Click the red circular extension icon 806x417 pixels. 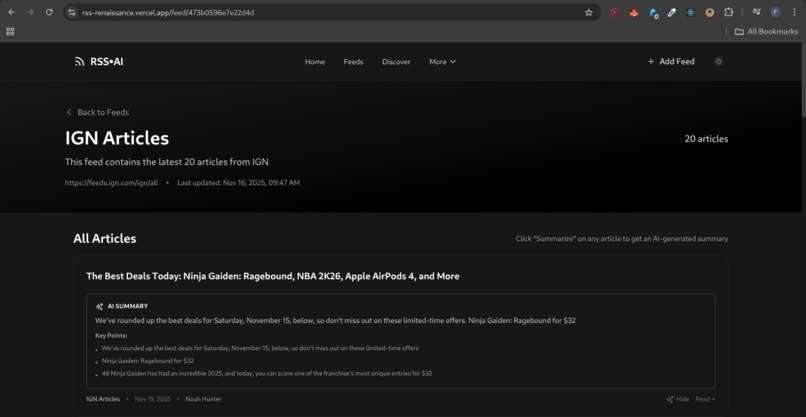pos(615,12)
